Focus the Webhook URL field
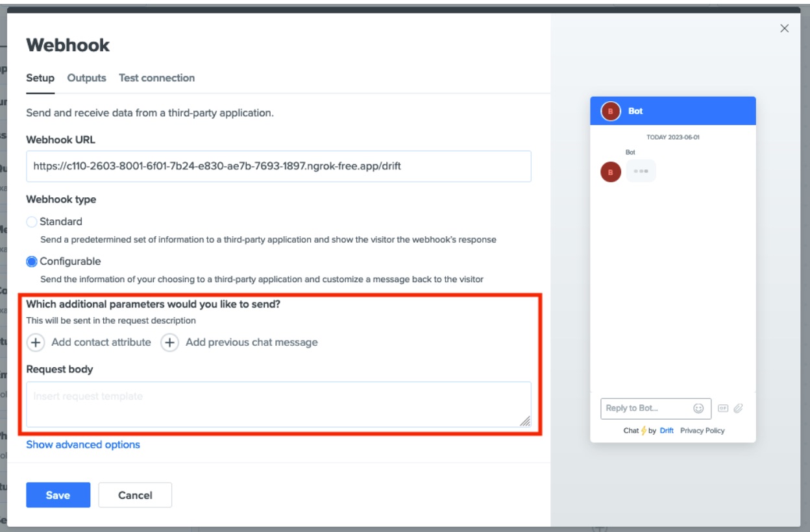The height and width of the screenshot is (532, 810). click(x=278, y=166)
